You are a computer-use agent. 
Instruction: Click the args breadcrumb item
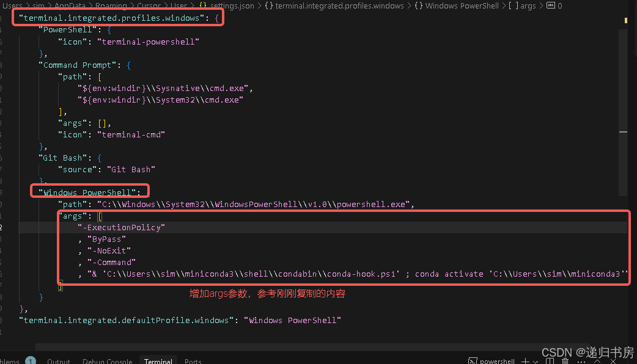pos(528,5)
